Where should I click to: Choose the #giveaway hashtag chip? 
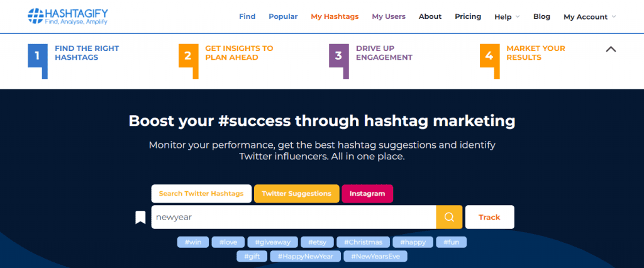[272, 242]
